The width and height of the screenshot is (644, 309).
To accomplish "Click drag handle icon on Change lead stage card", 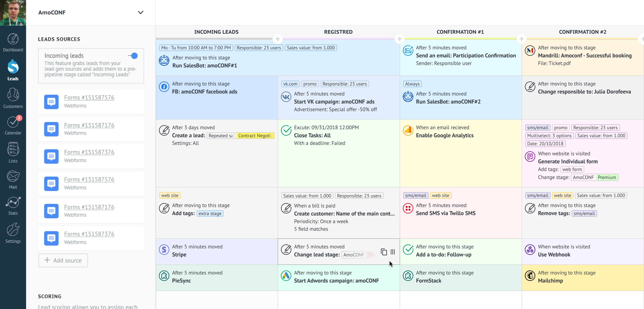I will point(393,252).
